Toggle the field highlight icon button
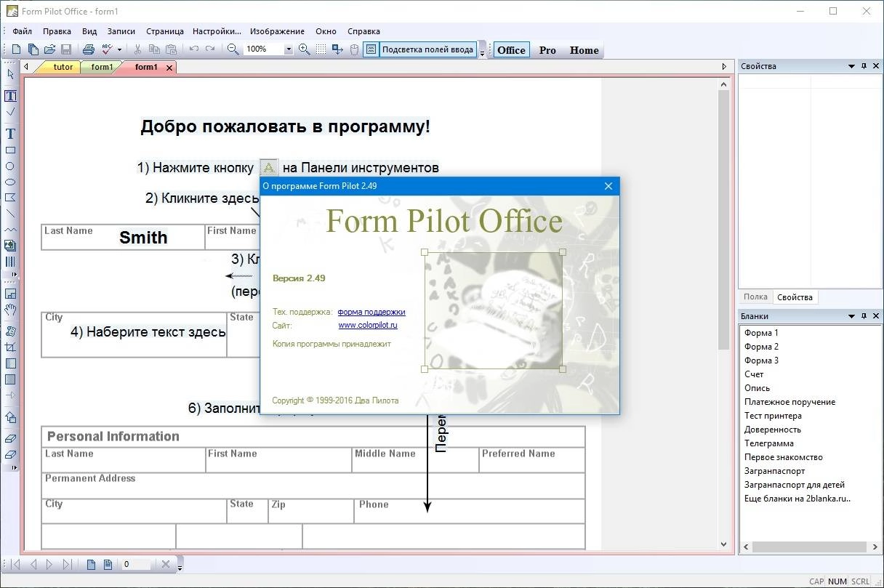 point(371,49)
